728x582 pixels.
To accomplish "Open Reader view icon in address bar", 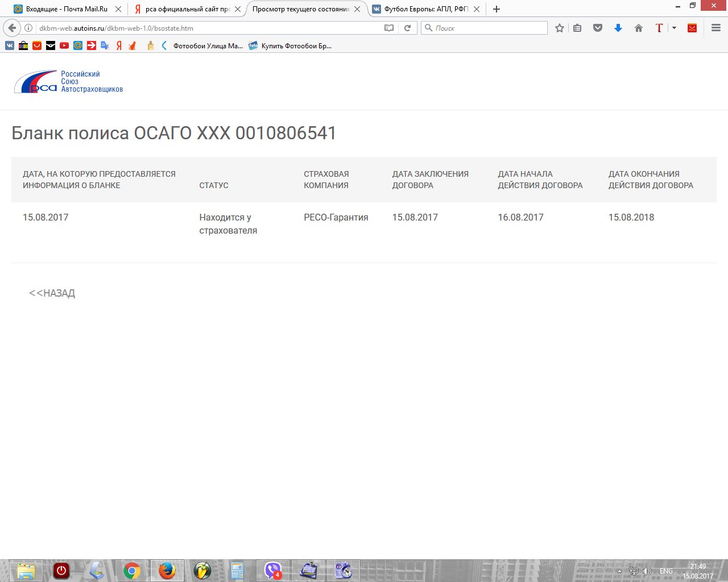I will 389,28.
